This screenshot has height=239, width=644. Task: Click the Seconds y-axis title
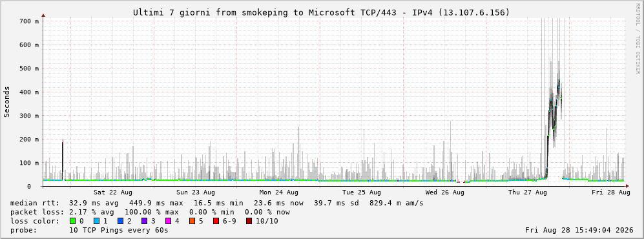click(x=7, y=101)
